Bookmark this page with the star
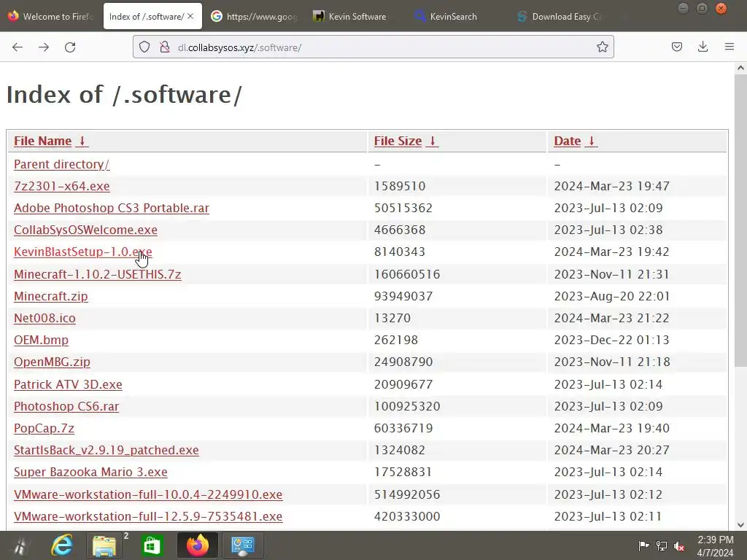747x560 pixels. coord(602,47)
